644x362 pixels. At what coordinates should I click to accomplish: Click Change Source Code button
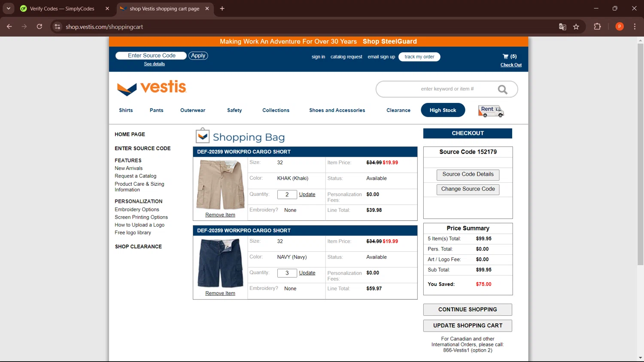(468, 189)
